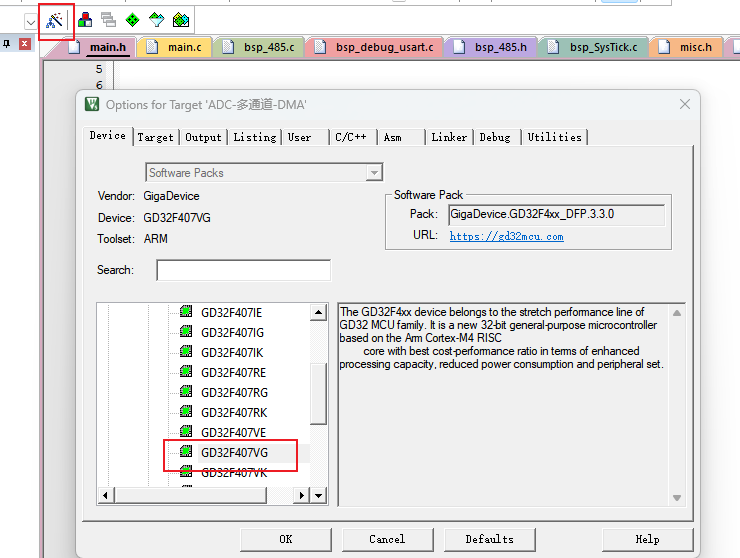Click the Help button
Viewport: 740px width, 558px height.
click(648, 539)
